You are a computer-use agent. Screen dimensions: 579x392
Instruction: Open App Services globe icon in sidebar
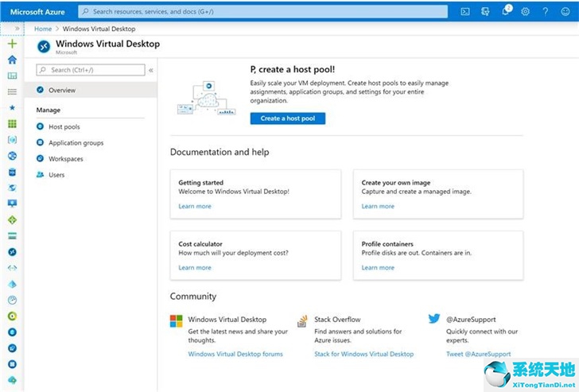12,156
